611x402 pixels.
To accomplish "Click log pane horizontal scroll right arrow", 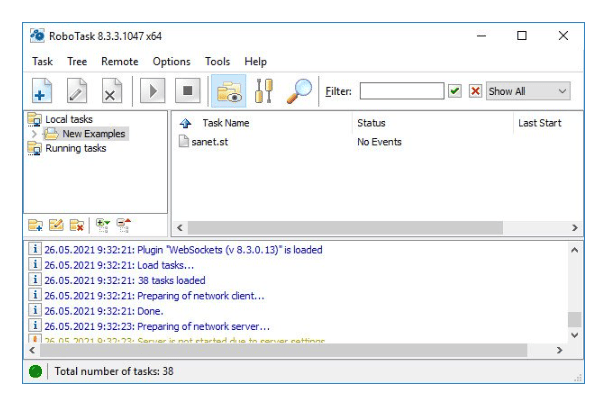I will click(560, 350).
